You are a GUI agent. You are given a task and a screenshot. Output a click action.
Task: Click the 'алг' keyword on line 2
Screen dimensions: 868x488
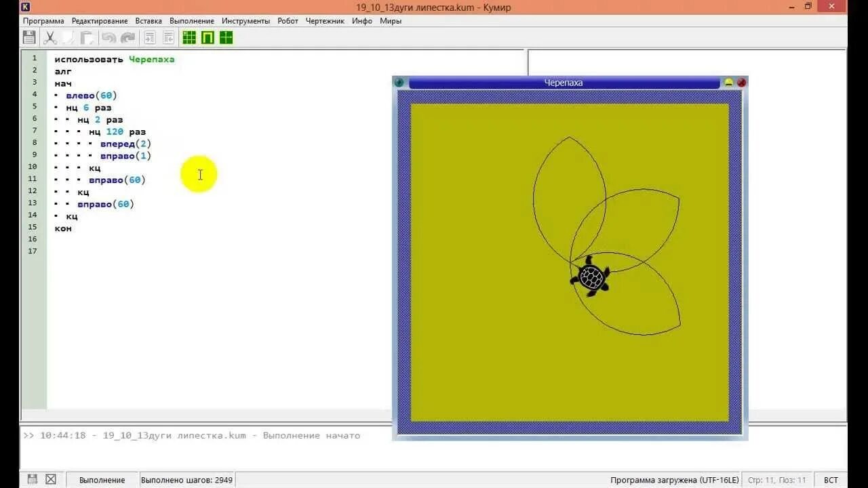pos(63,71)
